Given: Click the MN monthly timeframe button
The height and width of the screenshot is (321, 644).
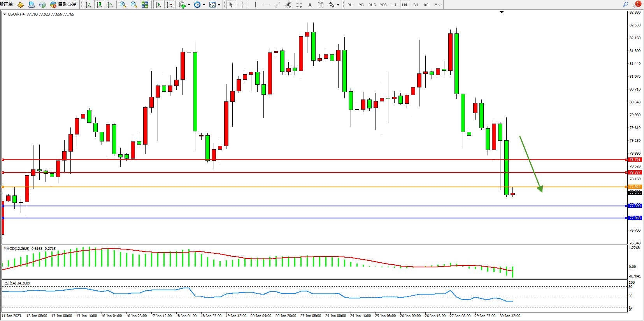Looking at the screenshot, I should pos(437,5).
